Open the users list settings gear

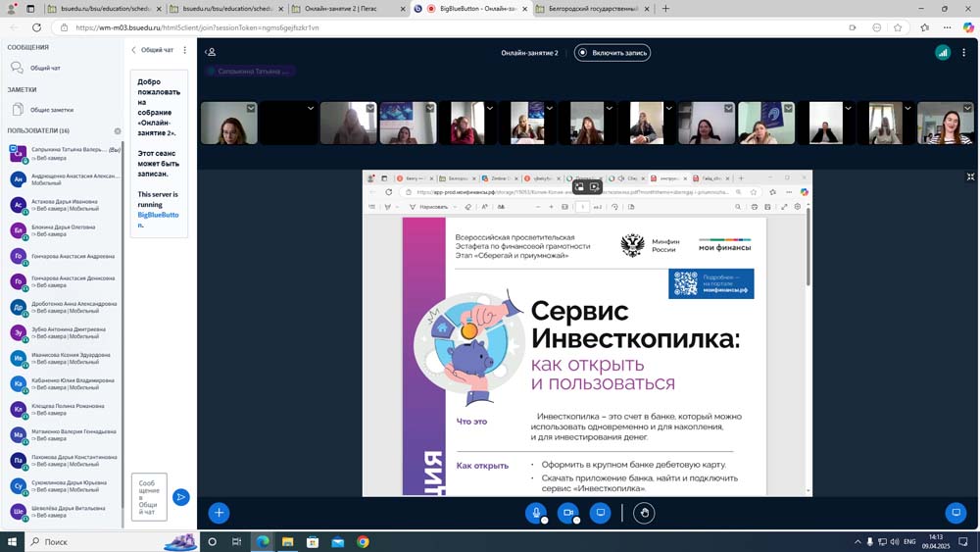pos(118,131)
